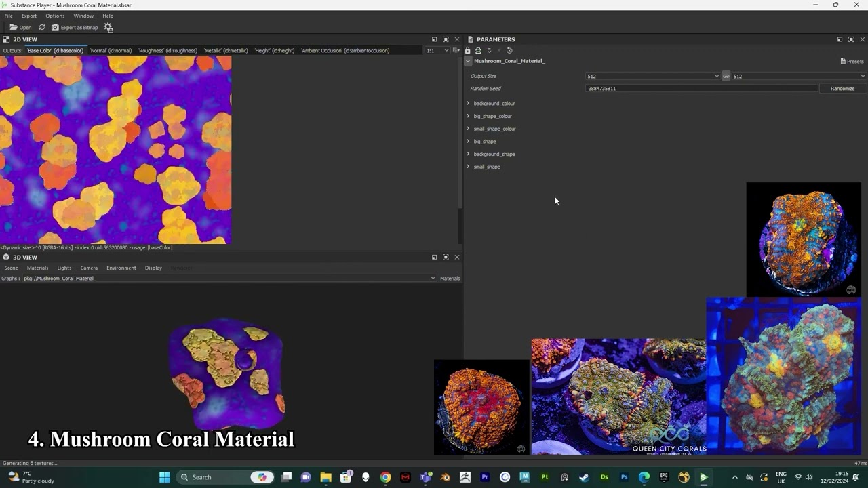Open Premiere Pro from the taskbar
The width and height of the screenshot is (868, 488).
tap(485, 477)
